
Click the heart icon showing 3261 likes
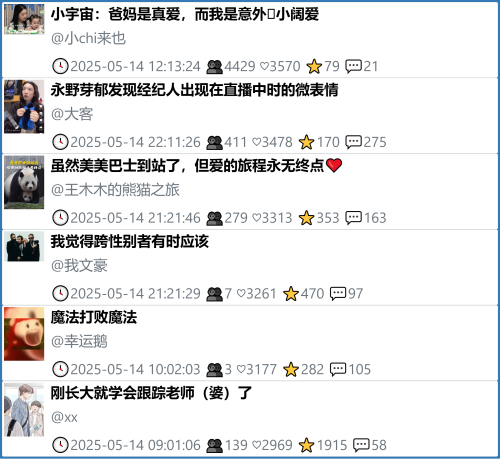tap(241, 294)
